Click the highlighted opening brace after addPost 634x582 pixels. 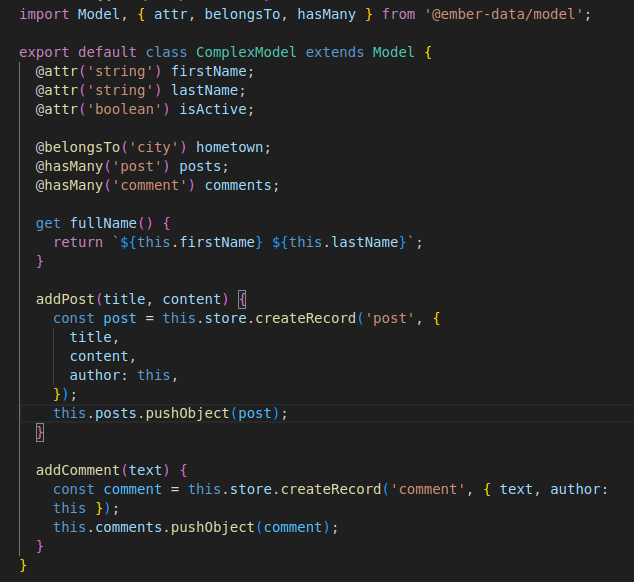(242, 299)
